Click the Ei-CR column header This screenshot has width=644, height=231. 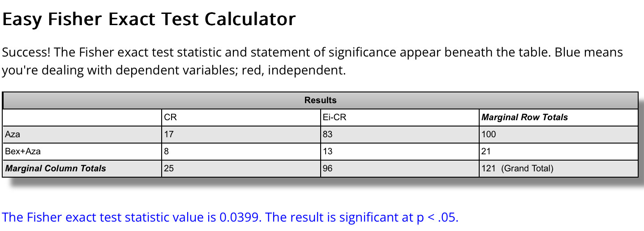point(334,118)
